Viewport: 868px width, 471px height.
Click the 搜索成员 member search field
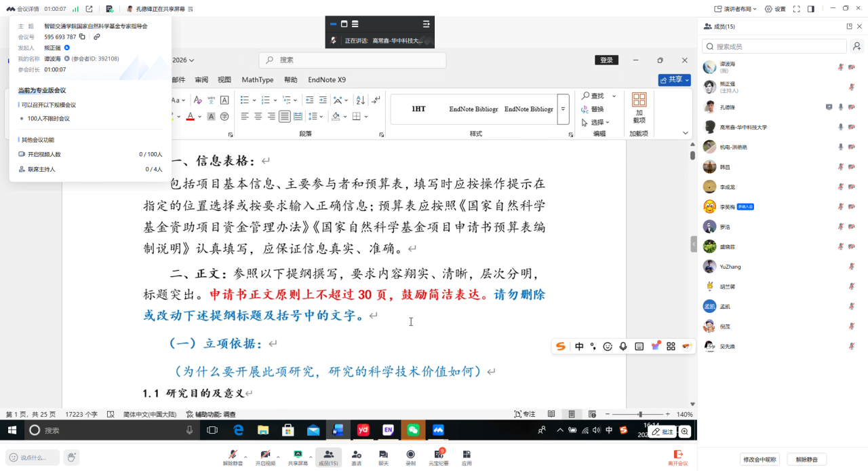[776, 46]
